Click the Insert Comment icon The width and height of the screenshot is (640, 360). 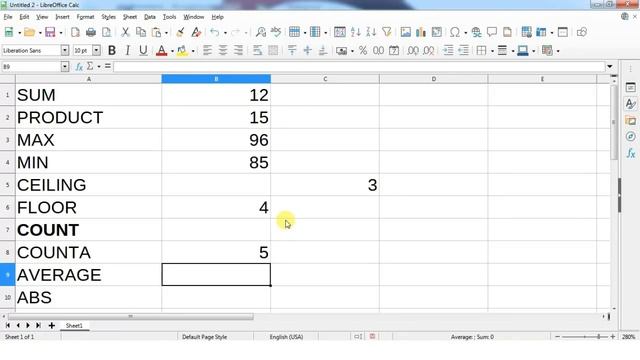(x=492, y=32)
